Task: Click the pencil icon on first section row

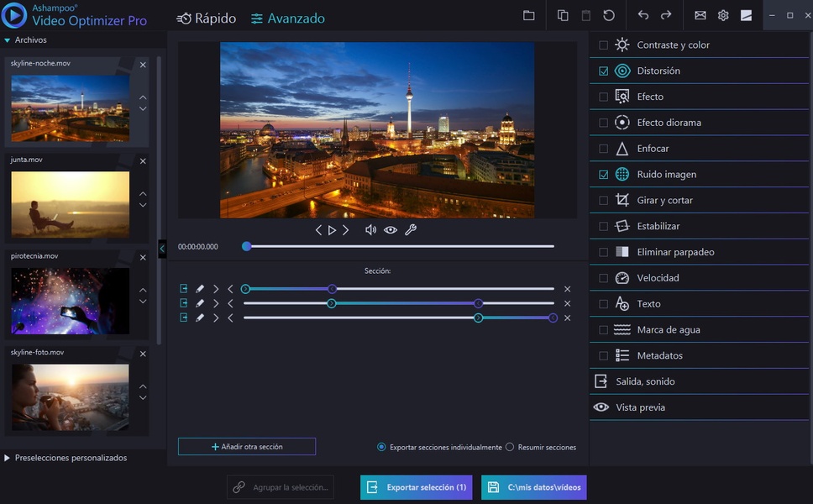Action: 200,289
